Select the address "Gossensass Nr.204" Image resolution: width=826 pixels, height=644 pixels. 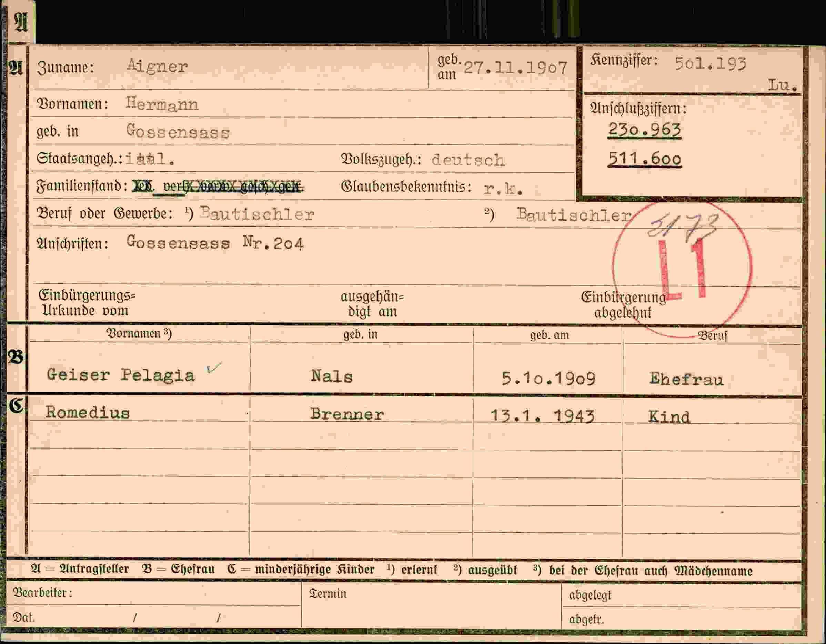(x=215, y=243)
